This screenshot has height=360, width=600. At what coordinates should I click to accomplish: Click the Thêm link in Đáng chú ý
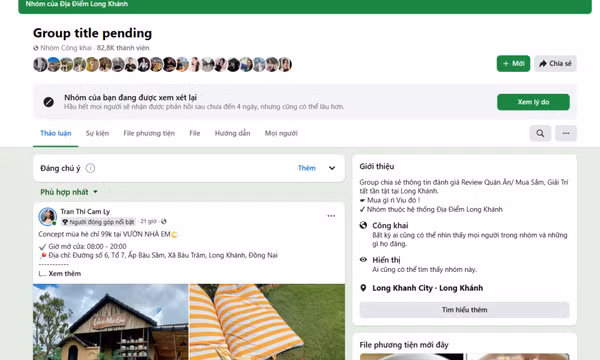[x=307, y=168]
